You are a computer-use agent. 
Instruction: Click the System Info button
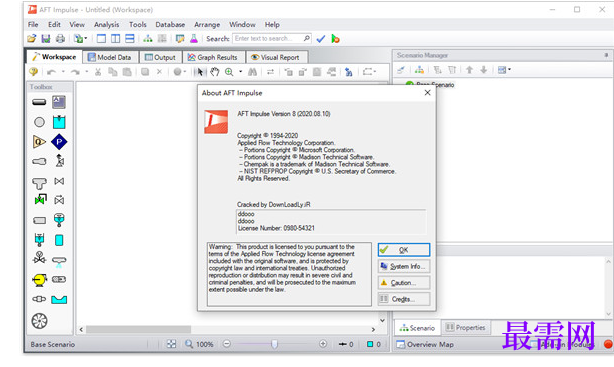pos(404,266)
